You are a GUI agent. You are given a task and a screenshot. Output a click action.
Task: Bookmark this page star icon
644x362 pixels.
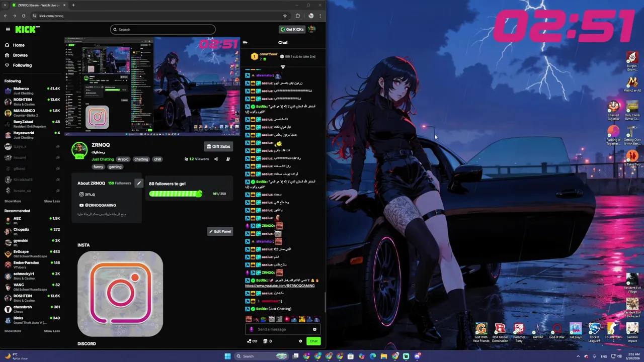click(285, 16)
